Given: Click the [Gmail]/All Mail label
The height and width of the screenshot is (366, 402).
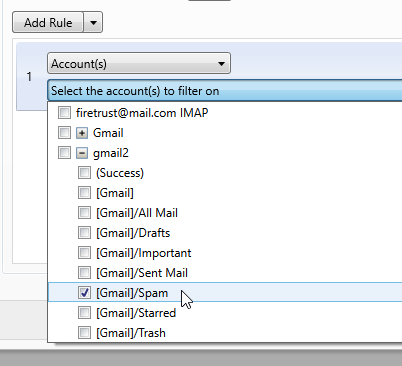Looking at the screenshot, I should pos(137,213).
